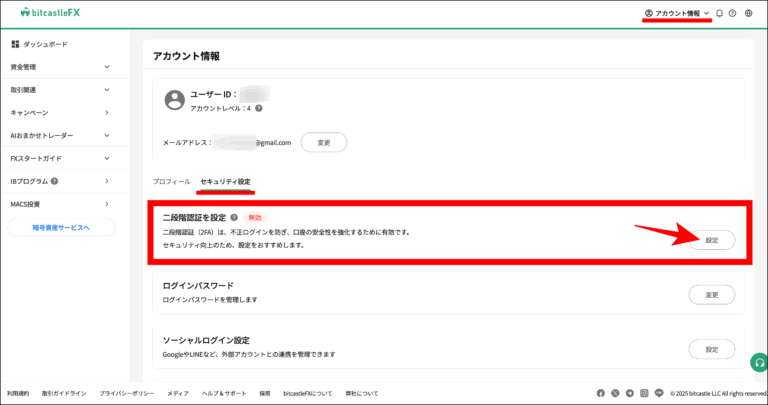Open the LINE footer icon

pos(659,393)
